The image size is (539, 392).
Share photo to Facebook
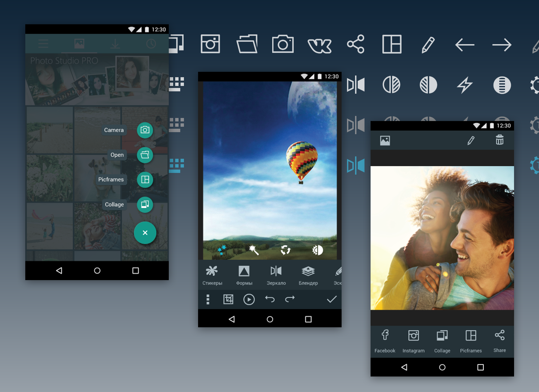385,341
